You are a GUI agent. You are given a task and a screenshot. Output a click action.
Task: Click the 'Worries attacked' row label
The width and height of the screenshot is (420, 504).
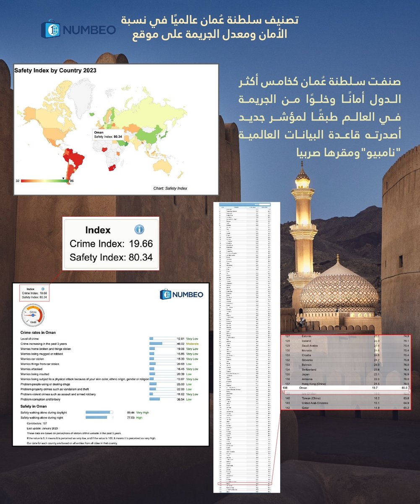(32, 369)
